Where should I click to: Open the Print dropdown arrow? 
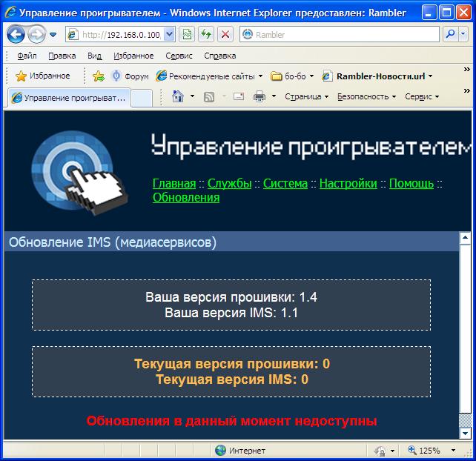click(x=274, y=96)
